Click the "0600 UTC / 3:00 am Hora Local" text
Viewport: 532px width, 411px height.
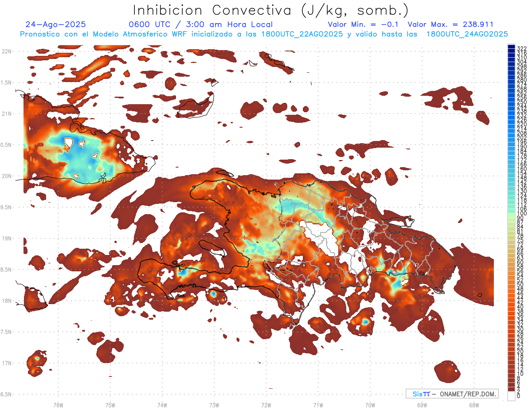point(200,24)
